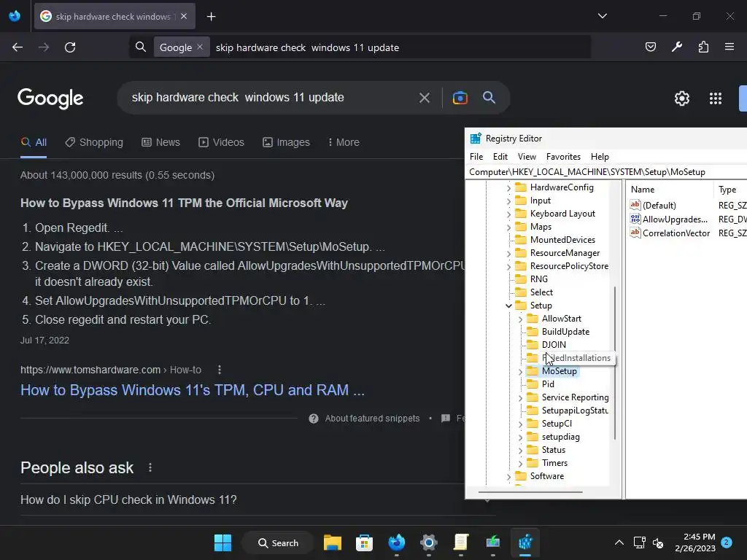Open the wrench developer tools icon

pyautogui.click(x=677, y=47)
